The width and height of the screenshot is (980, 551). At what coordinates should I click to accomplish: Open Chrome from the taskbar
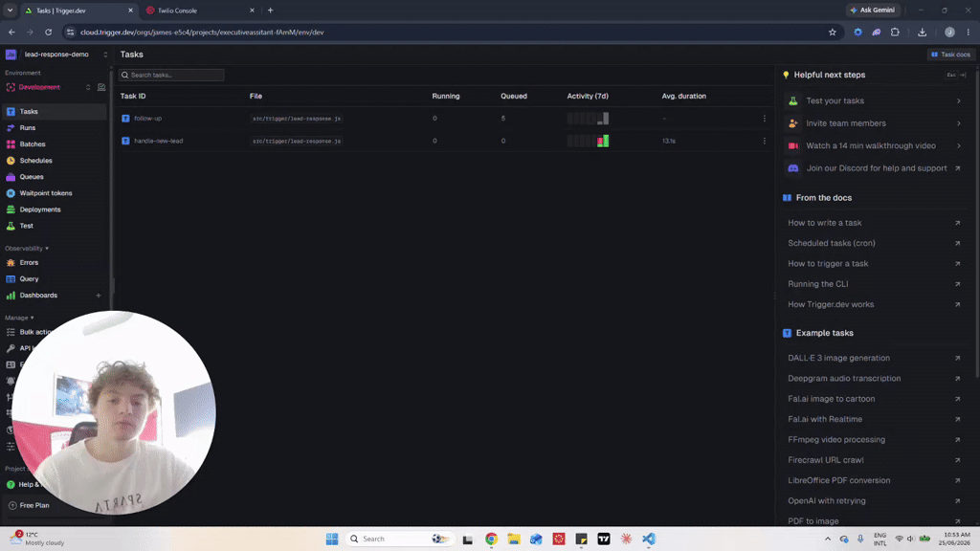pos(491,539)
